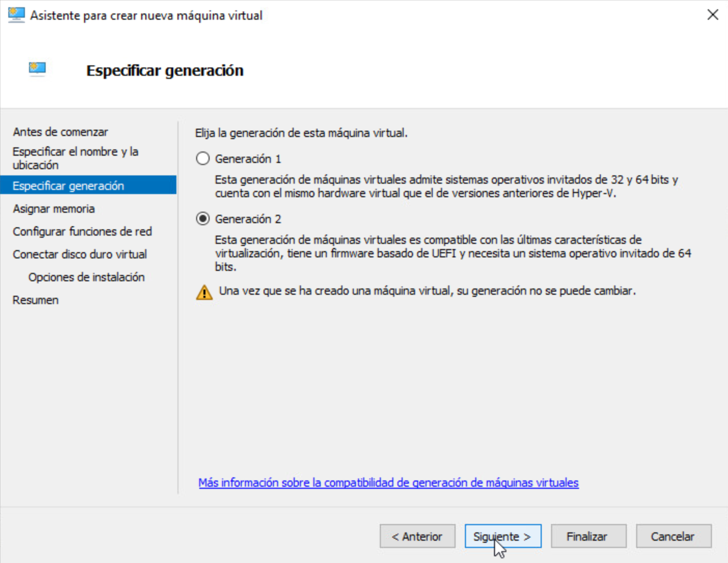728x563 pixels.
Task: Click the Hyper-V icon beside Especificar generación heading
Action: [x=36, y=69]
